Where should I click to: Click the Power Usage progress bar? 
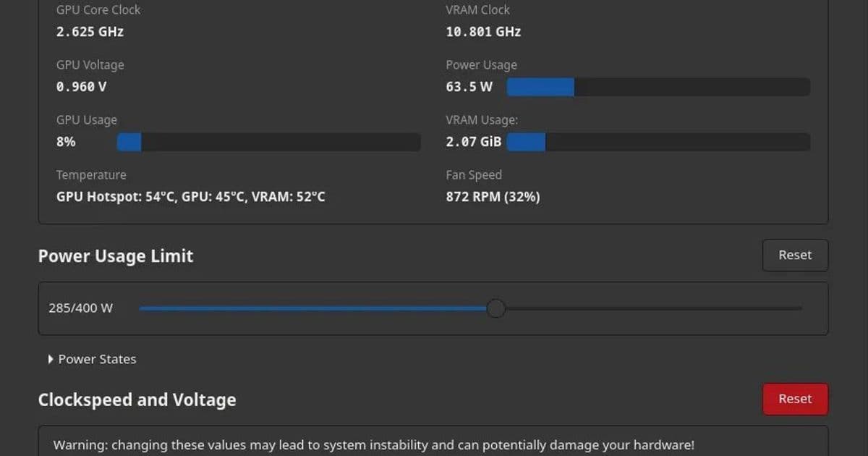(x=658, y=86)
